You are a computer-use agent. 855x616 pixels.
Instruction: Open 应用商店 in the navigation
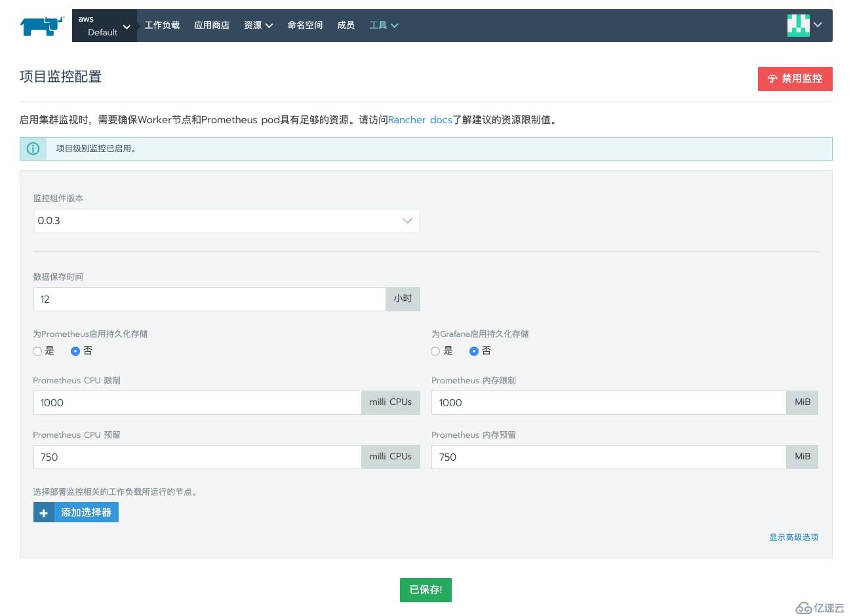pyautogui.click(x=212, y=26)
